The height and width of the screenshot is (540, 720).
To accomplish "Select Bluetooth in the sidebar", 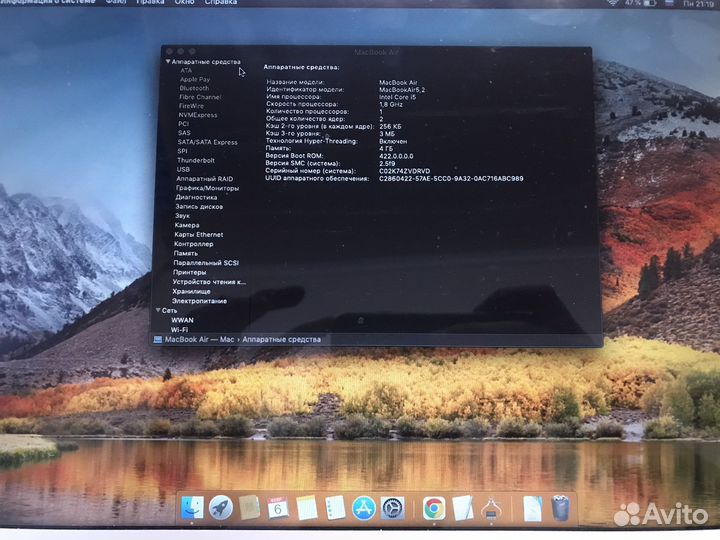I will (194, 88).
